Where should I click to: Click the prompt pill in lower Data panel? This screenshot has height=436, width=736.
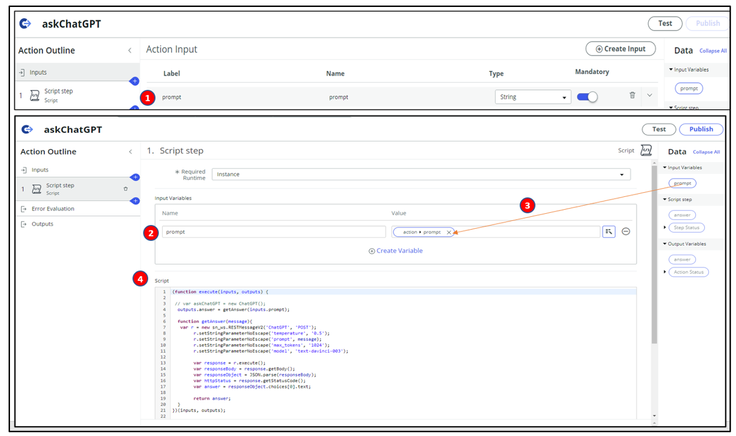(682, 183)
